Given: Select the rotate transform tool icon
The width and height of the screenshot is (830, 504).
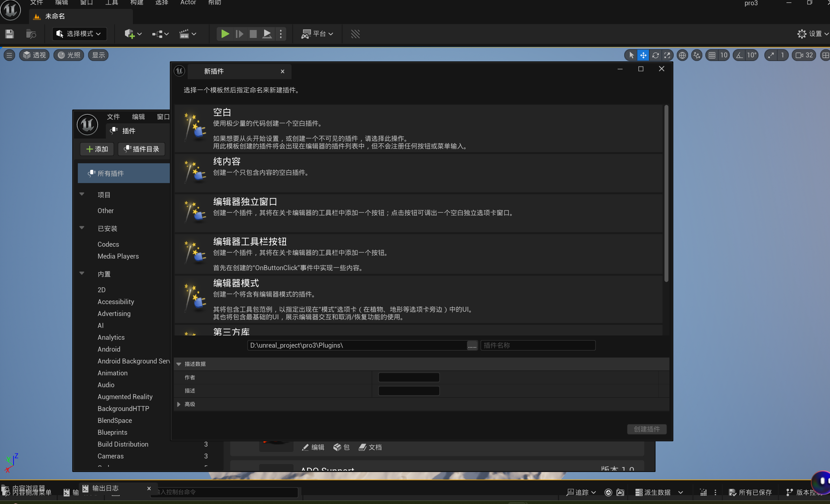Looking at the screenshot, I should click(655, 55).
